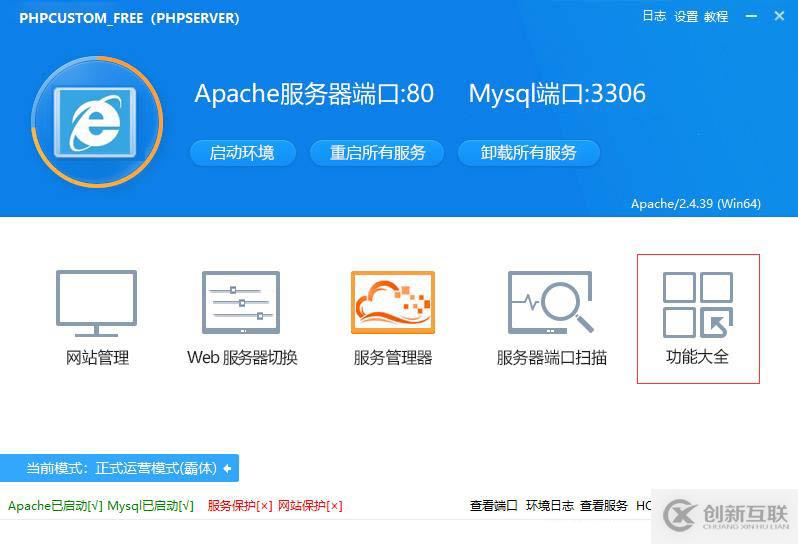Screen dimensions: 798x544
Task: Click Apache已启动[√] status text
Action: pos(55,506)
